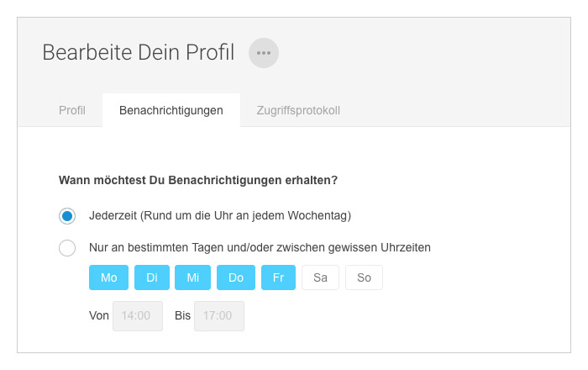Click the Von time field showing 14:00

(138, 316)
